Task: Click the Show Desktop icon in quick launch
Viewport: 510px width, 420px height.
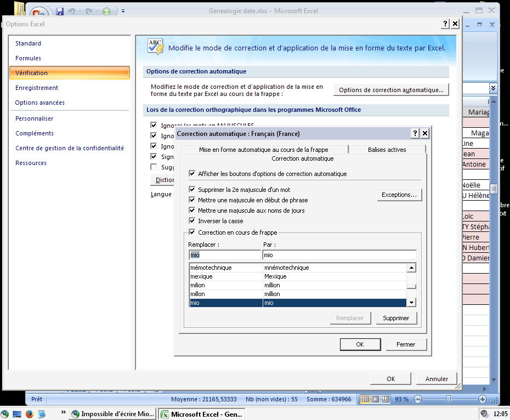Action: pyautogui.click(x=17, y=414)
